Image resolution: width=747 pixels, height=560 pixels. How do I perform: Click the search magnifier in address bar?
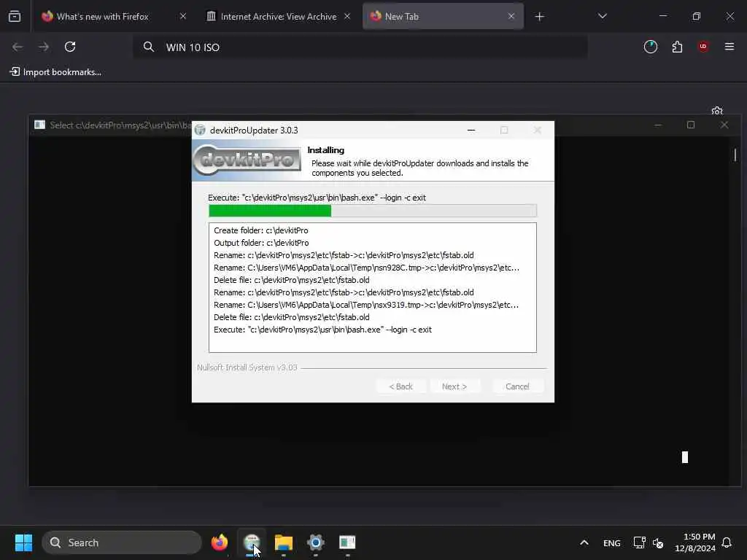(x=149, y=47)
